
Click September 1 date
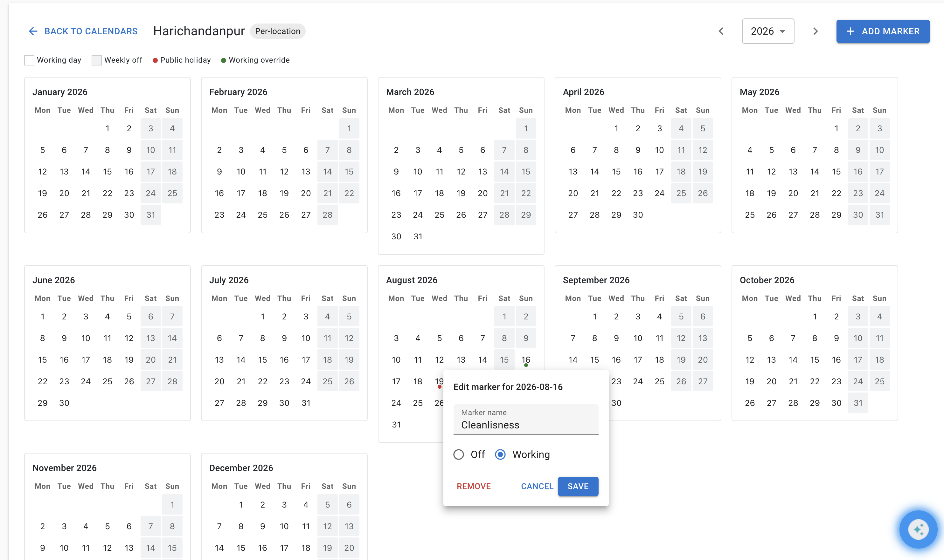594,317
